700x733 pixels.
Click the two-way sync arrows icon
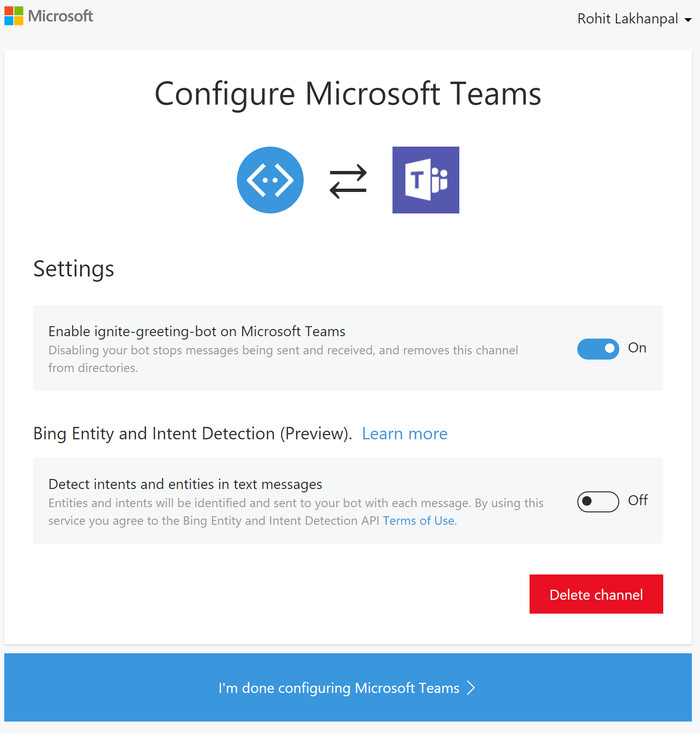(348, 181)
